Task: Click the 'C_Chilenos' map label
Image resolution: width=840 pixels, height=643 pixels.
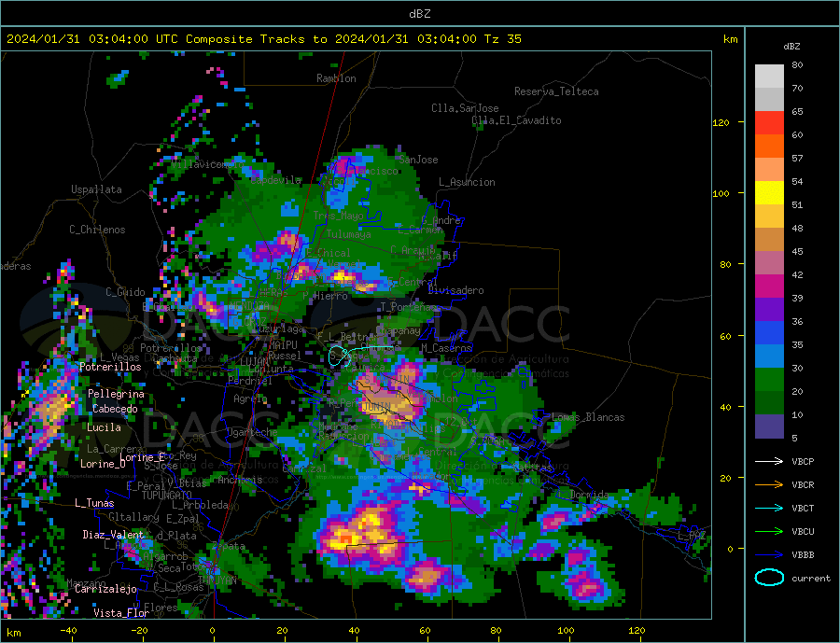Action: 97,230
